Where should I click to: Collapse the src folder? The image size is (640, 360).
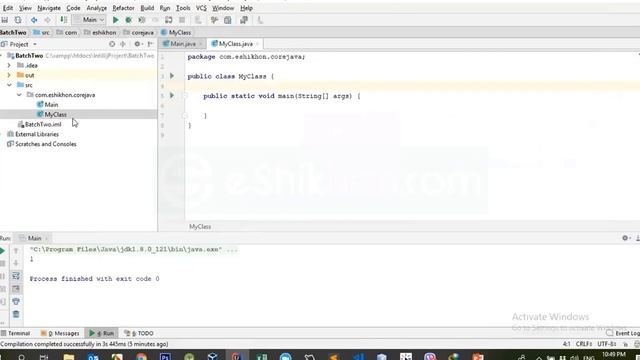point(9,85)
